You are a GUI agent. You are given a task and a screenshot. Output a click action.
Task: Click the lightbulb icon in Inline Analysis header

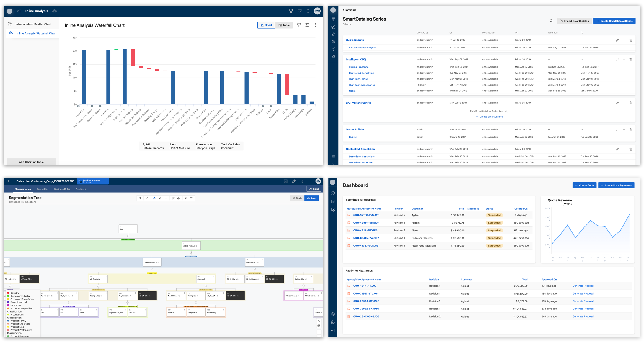[291, 11]
